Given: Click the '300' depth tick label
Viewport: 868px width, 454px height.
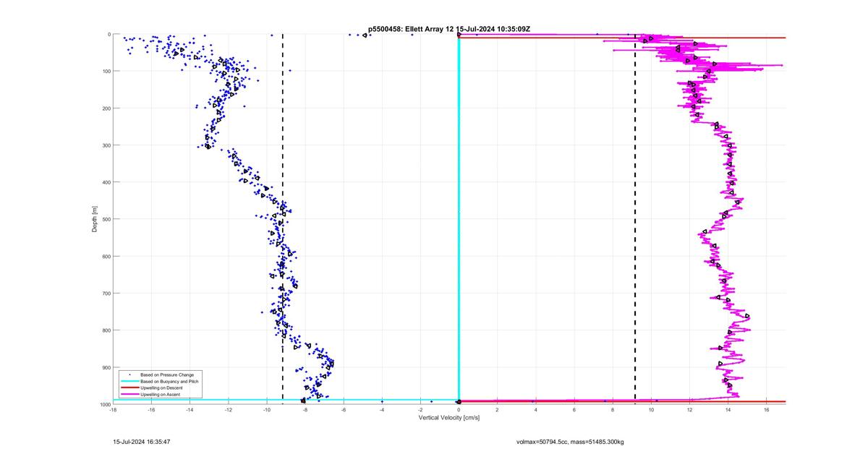Looking at the screenshot, I should click(x=106, y=145).
